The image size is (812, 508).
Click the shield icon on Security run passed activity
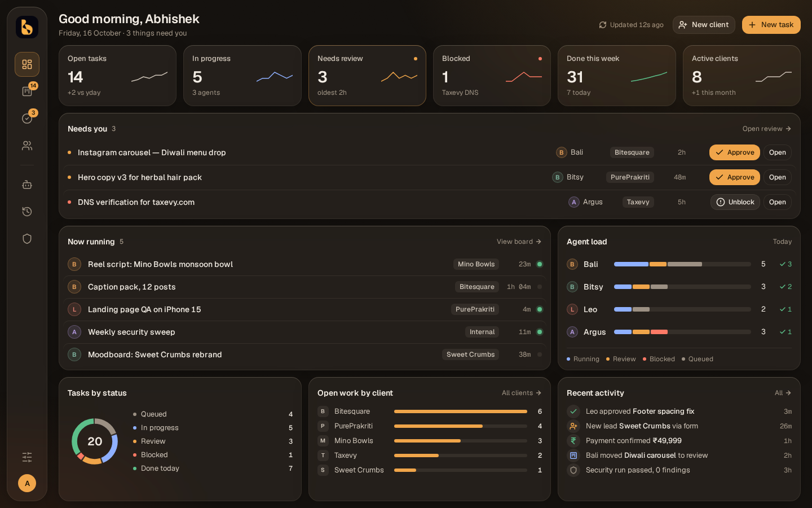[573, 470]
